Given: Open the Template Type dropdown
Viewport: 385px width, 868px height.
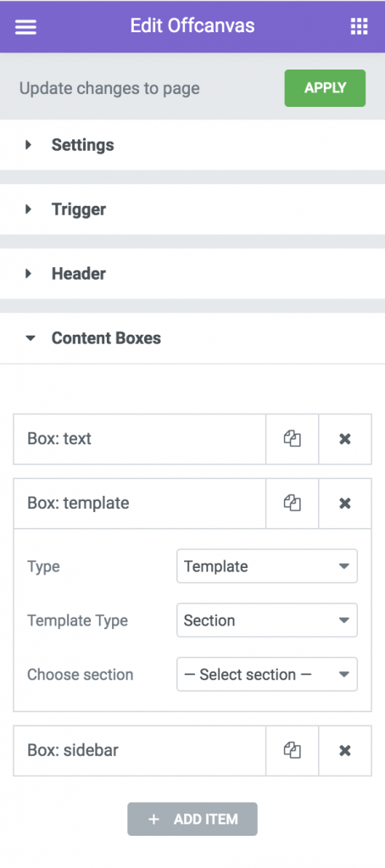Looking at the screenshot, I should pos(267,620).
